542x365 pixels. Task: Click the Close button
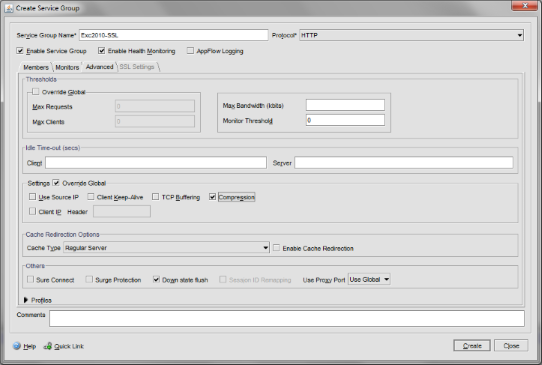tap(511, 346)
